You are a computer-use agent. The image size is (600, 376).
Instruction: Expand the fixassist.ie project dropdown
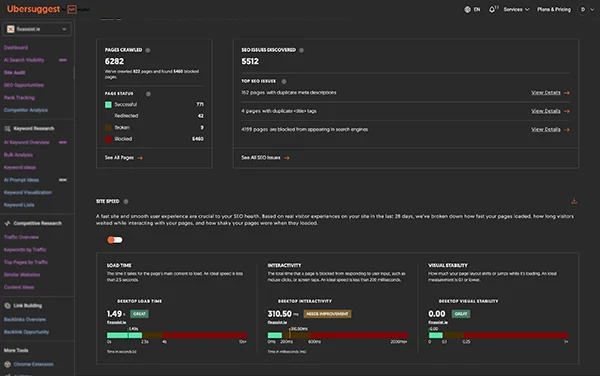(x=37, y=29)
